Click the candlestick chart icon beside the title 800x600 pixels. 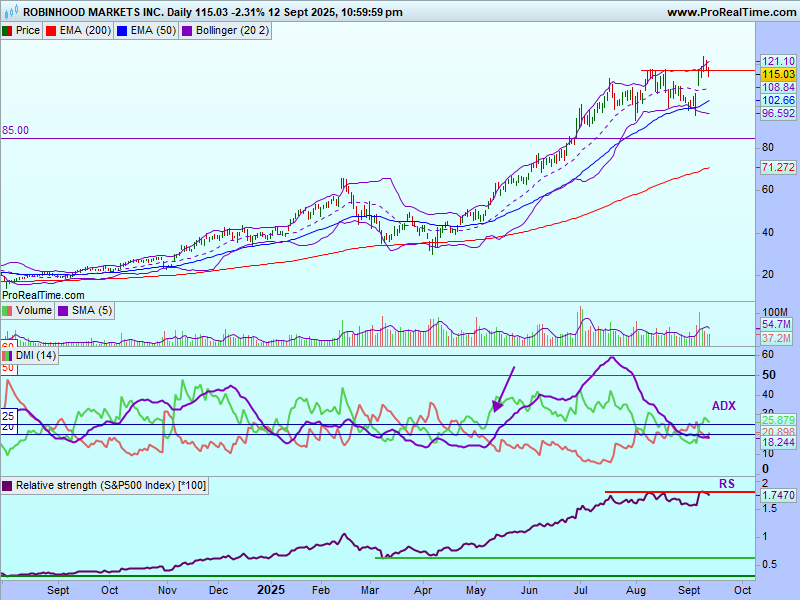click(9, 12)
